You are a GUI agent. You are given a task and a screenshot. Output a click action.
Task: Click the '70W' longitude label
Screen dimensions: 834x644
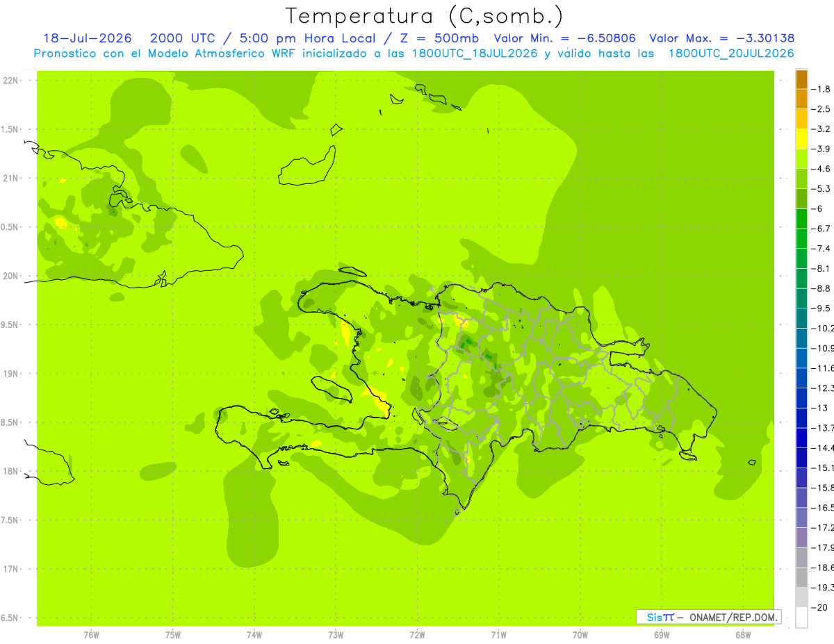pyautogui.click(x=580, y=635)
